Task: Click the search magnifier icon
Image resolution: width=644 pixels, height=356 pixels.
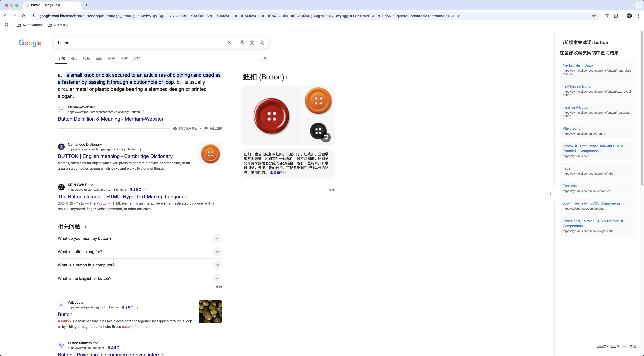Action: click(x=262, y=43)
